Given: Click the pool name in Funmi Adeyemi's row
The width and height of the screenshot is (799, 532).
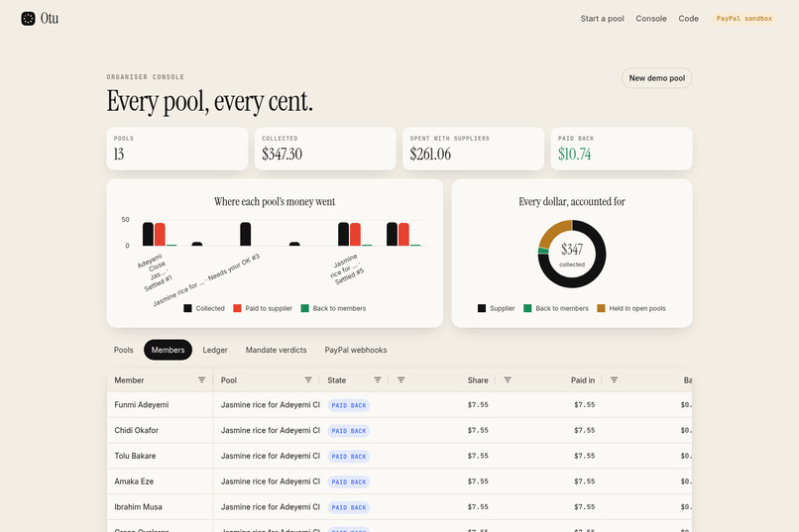Looking at the screenshot, I should tap(270, 405).
